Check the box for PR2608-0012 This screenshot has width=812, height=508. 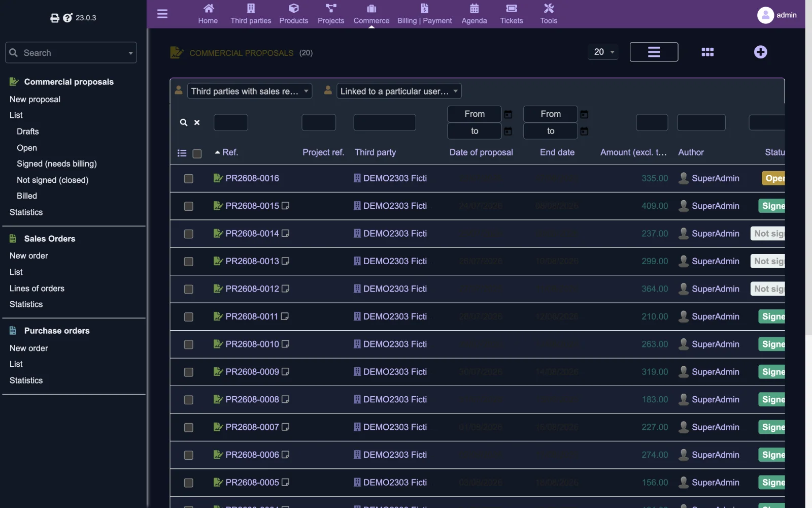(x=189, y=289)
